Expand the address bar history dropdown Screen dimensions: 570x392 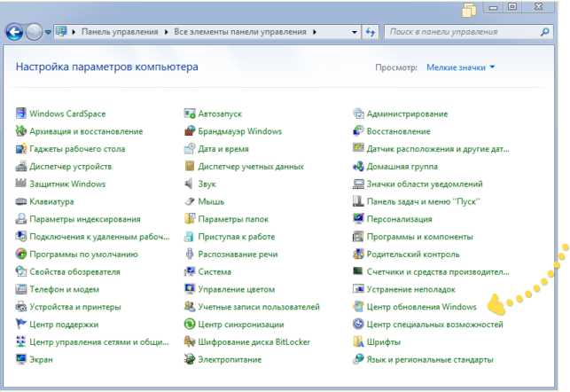click(354, 32)
